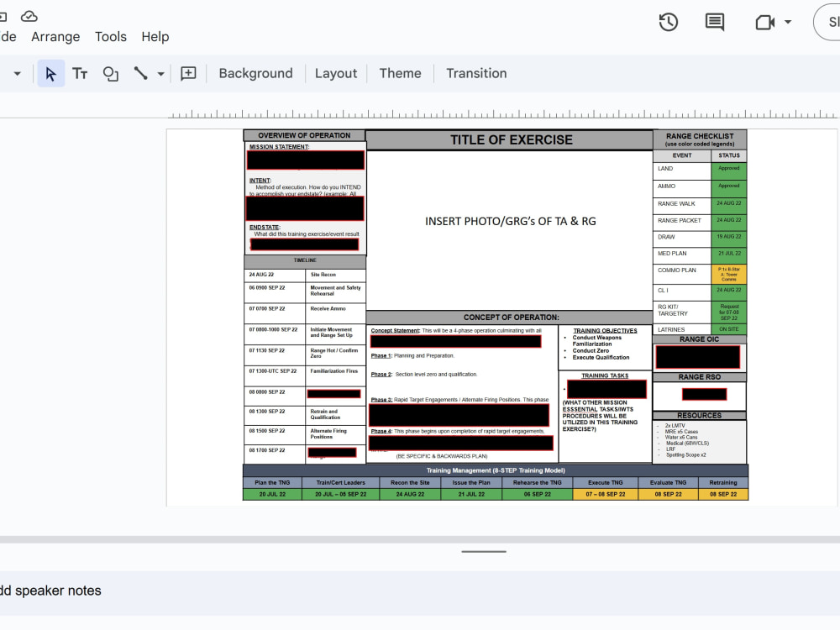
Task: Click the RANGE RSO header
Action: (x=699, y=377)
